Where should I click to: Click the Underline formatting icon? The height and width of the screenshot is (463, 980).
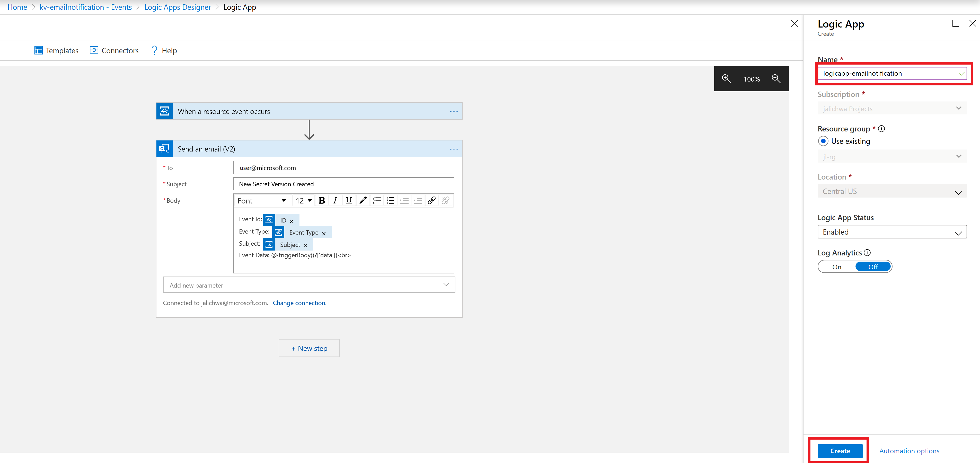(x=349, y=201)
